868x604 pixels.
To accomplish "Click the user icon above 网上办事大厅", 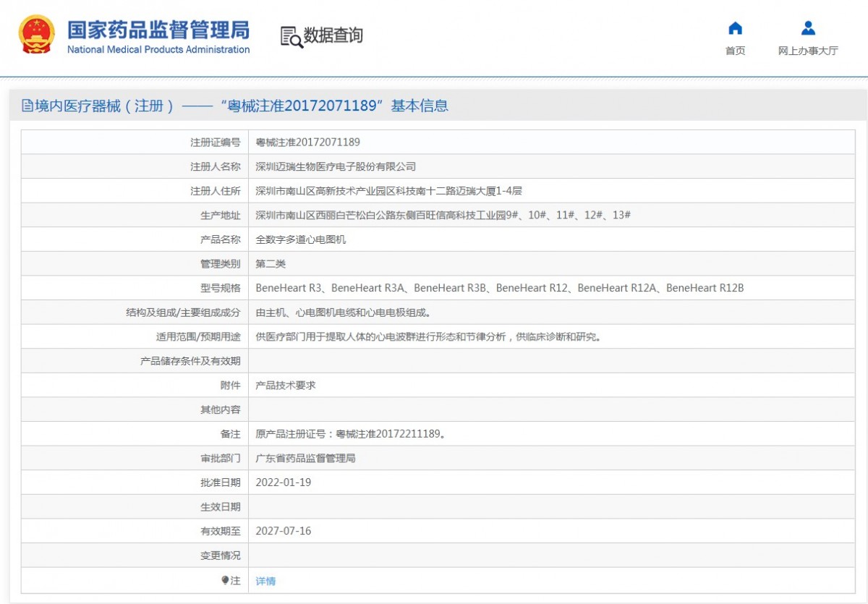I will [x=808, y=28].
